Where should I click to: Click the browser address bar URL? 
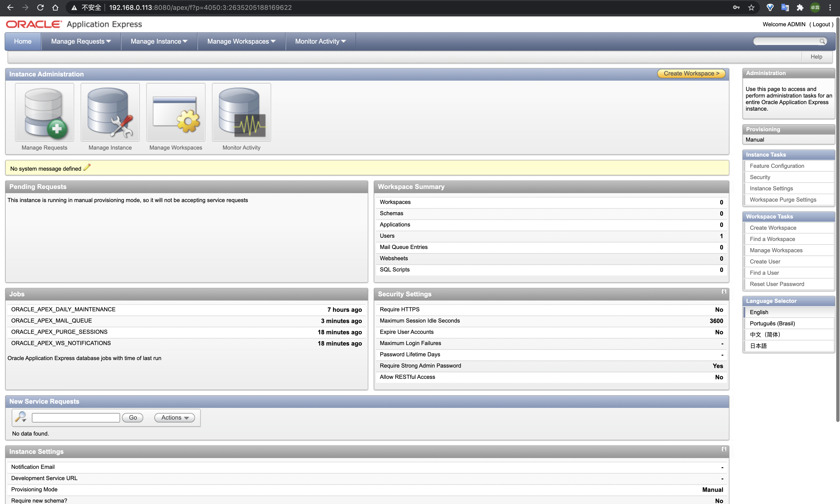pos(200,8)
